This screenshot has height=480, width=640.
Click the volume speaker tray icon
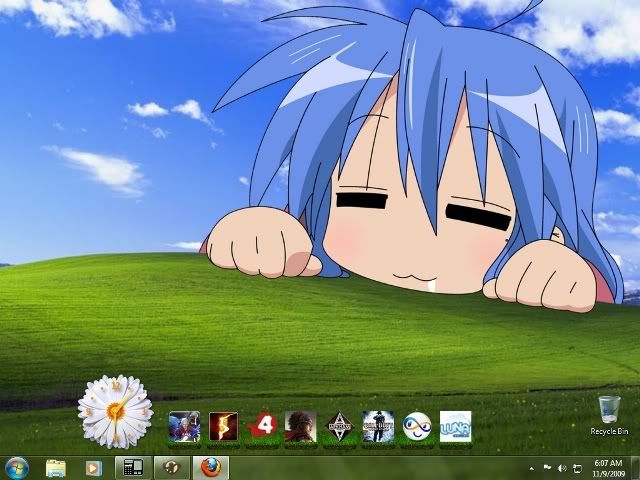[561, 468]
